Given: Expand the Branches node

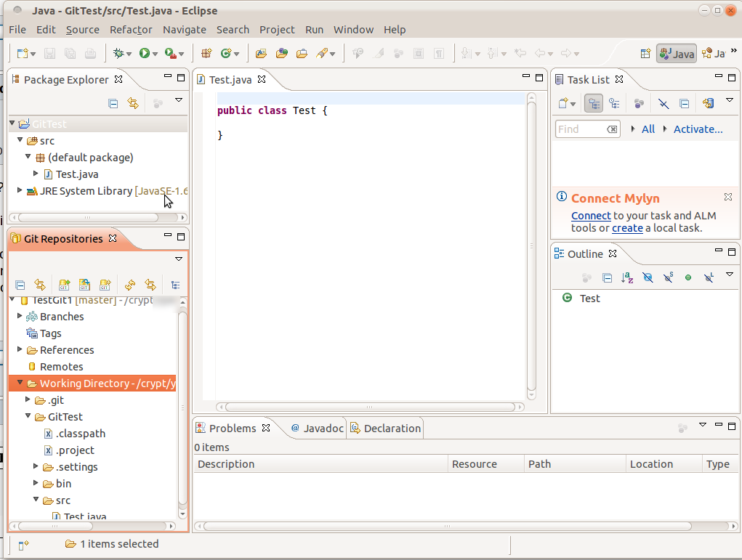Looking at the screenshot, I should pos(20,316).
